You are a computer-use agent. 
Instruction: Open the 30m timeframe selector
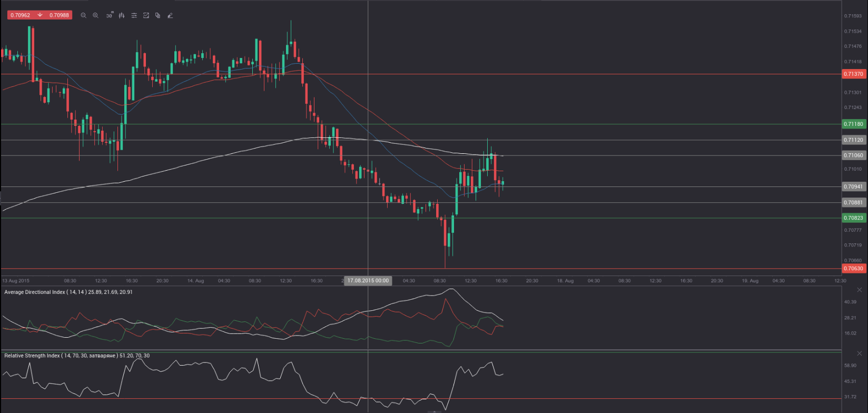(109, 16)
